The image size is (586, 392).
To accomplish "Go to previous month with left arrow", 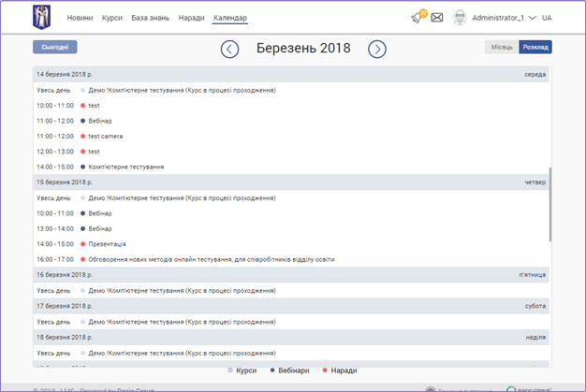I will click(x=229, y=50).
